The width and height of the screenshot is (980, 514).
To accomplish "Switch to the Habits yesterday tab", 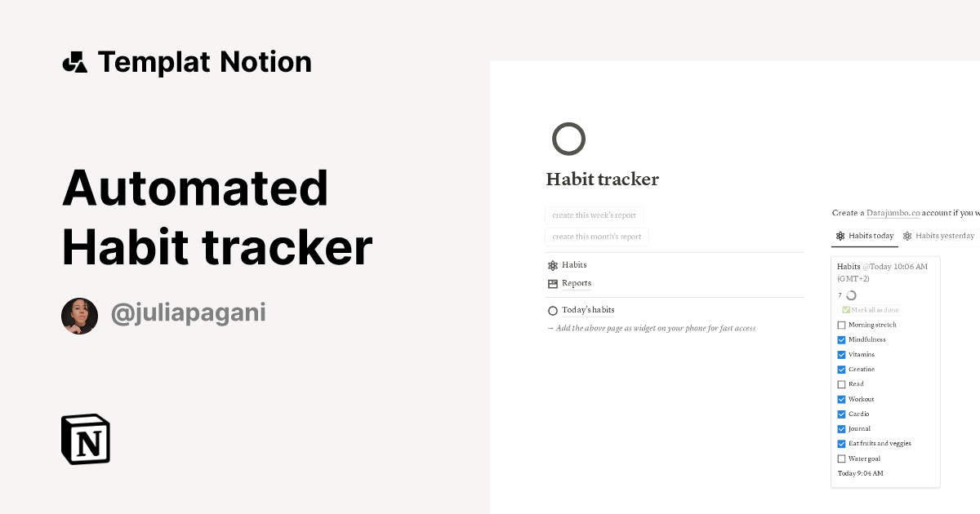I will tap(946, 235).
